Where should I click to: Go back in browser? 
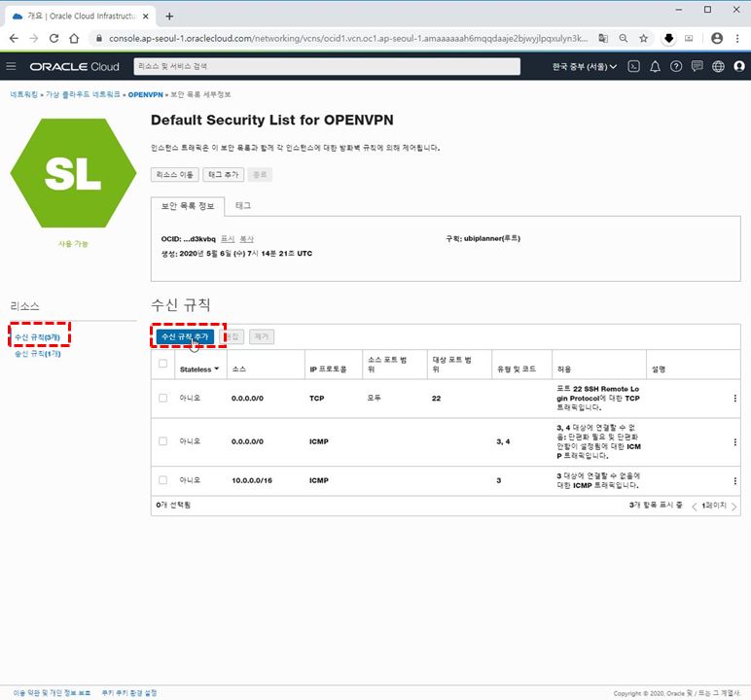tap(14, 38)
